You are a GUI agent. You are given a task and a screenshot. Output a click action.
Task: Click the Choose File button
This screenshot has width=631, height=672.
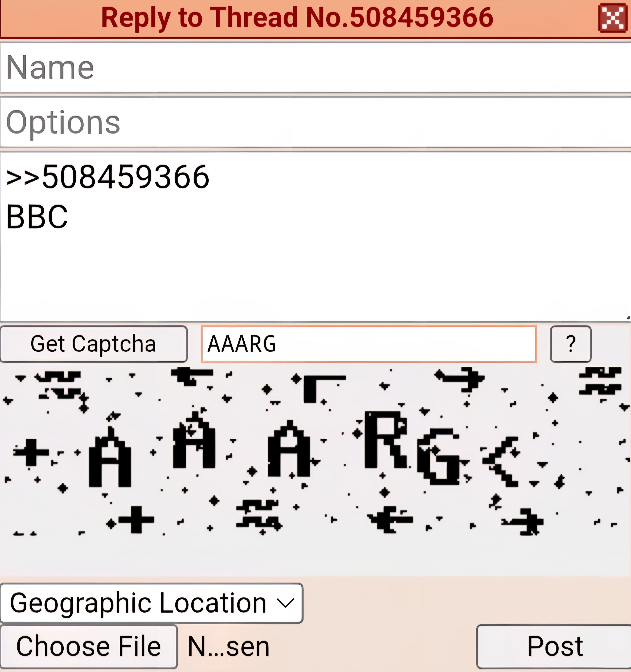tap(89, 646)
